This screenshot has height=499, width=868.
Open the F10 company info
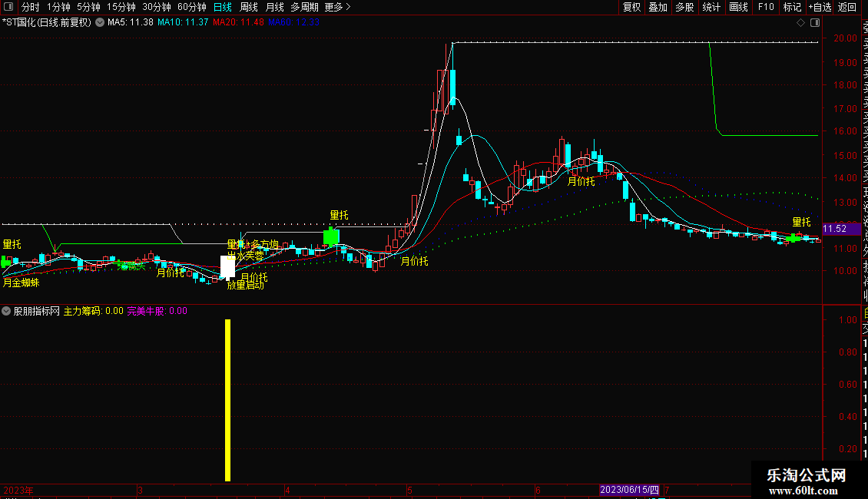coord(766,7)
